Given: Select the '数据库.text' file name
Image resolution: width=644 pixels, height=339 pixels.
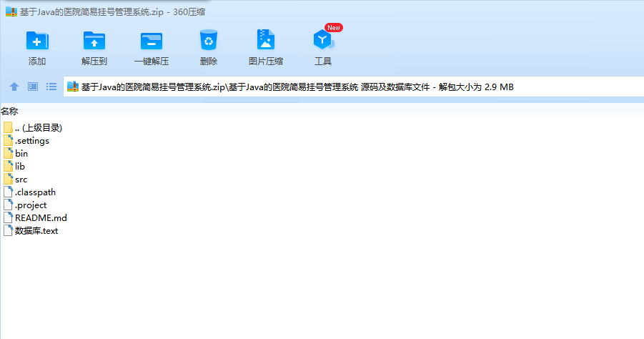Looking at the screenshot, I should point(36,231).
